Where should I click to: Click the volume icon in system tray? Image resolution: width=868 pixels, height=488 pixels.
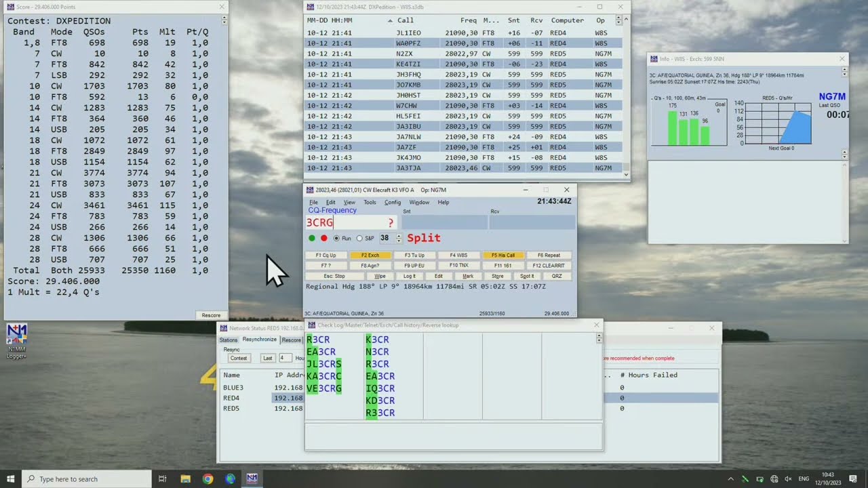tap(788, 479)
